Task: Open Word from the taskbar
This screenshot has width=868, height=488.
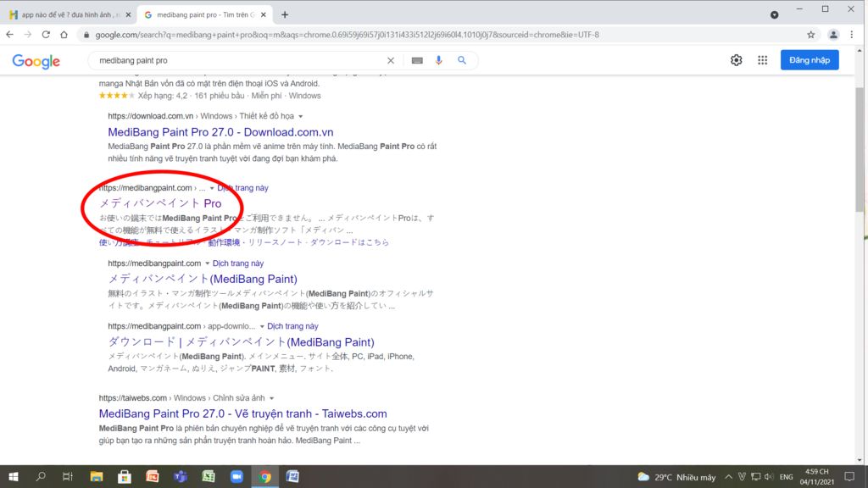Action: tap(292, 476)
